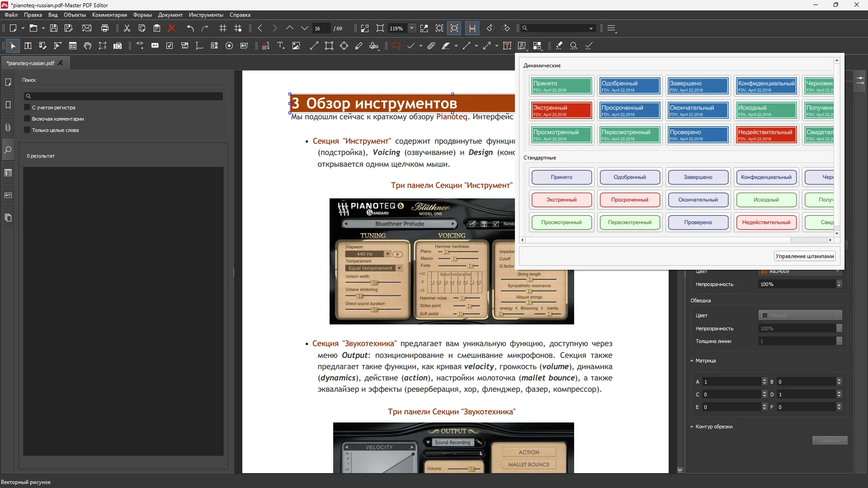868x488 pixels.
Task: Click the red Delete X icon
Action: coord(172,28)
